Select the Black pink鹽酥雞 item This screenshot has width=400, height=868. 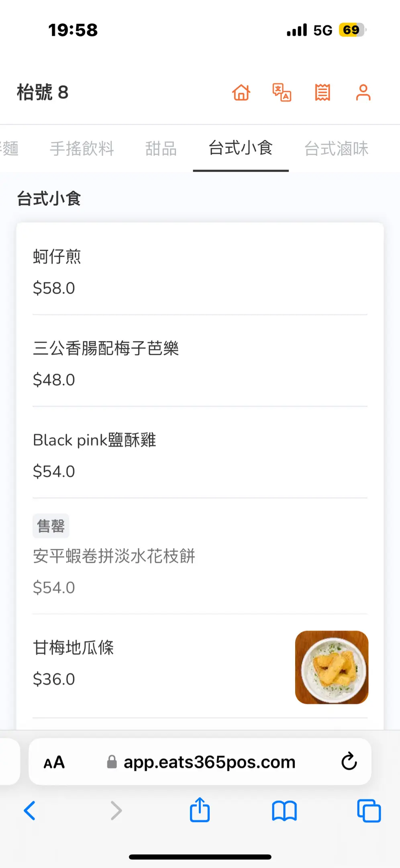(94, 440)
